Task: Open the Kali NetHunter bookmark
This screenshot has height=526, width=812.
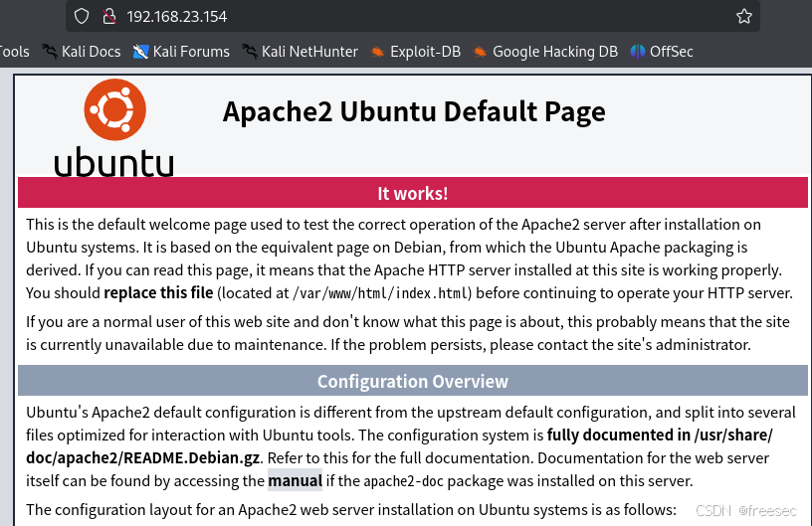Action: pyautogui.click(x=300, y=52)
